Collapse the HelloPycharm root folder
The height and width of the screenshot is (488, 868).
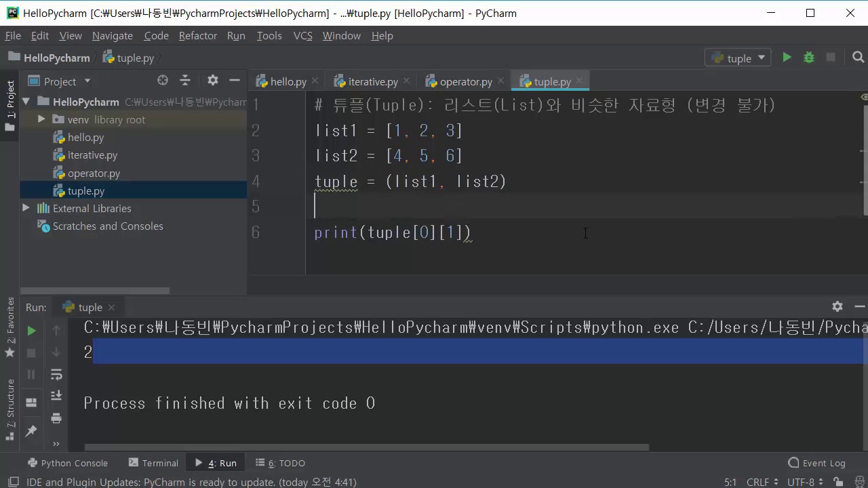coord(26,102)
